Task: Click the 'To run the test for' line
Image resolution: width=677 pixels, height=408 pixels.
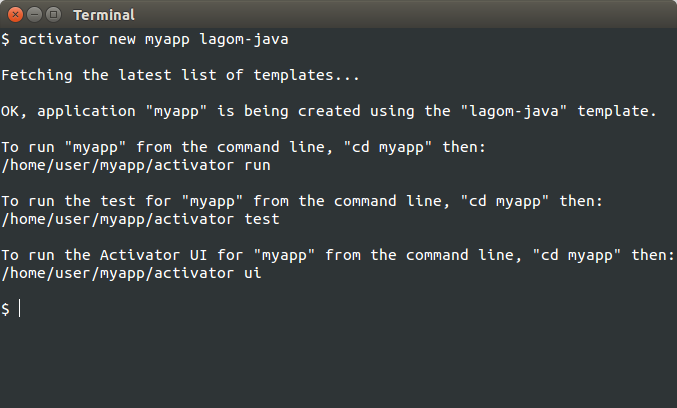Action: point(302,201)
